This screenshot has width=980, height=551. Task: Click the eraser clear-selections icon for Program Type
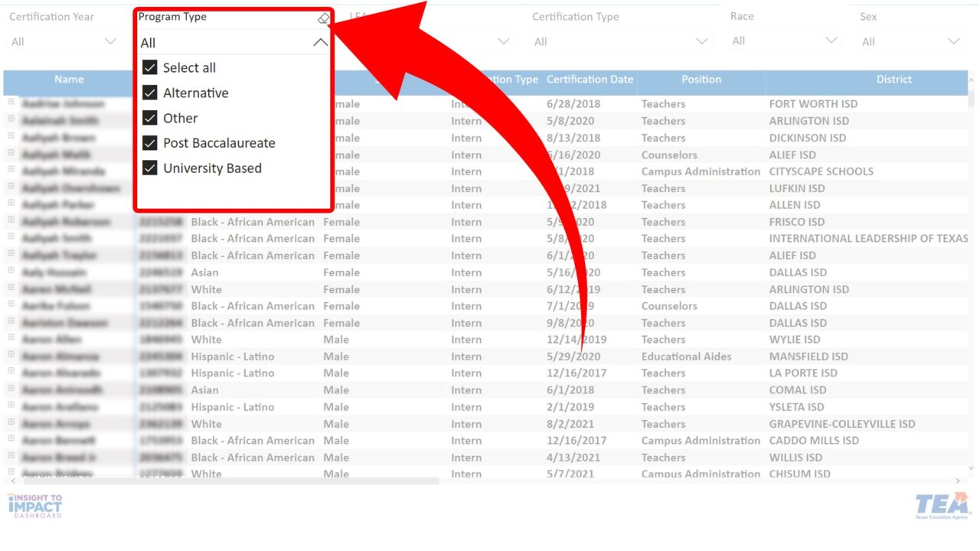323,18
